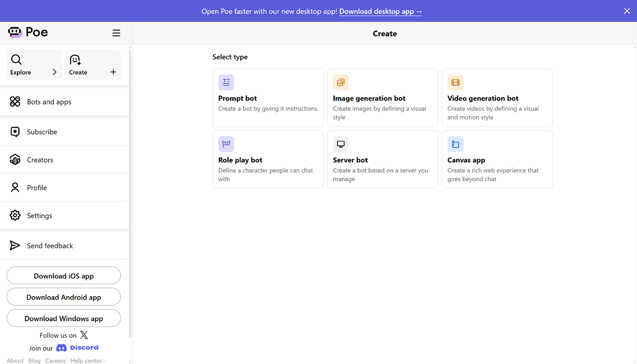Go to Profile menu item

coord(64,188)
